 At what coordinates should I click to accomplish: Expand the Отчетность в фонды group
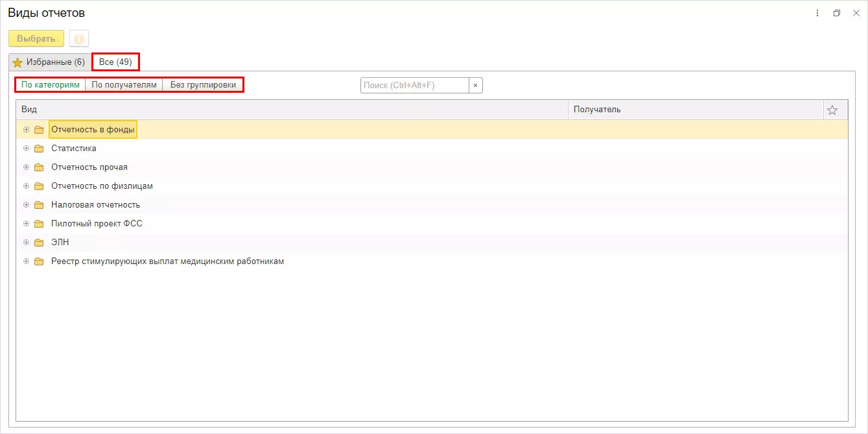coord(27,130)
